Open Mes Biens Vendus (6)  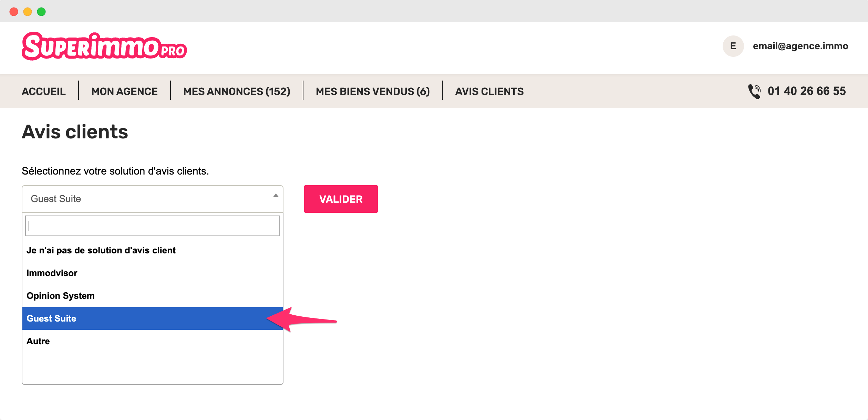click(373, 91)
